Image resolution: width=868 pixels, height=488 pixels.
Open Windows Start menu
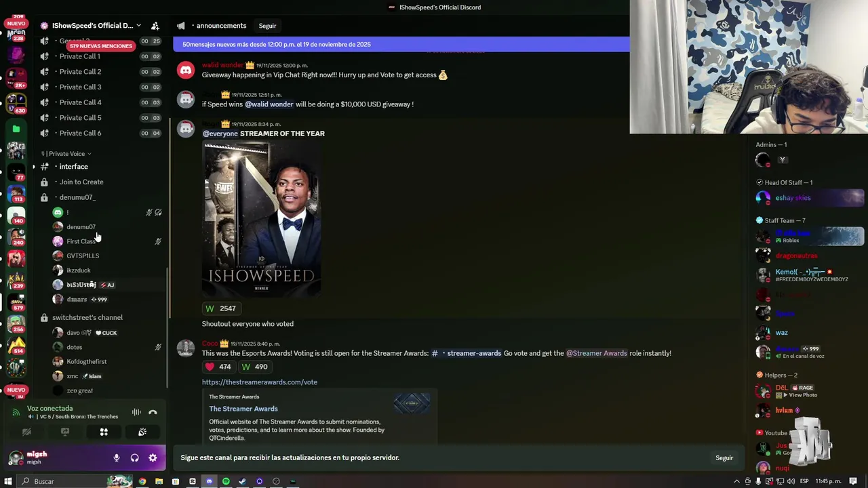point(9,481)
